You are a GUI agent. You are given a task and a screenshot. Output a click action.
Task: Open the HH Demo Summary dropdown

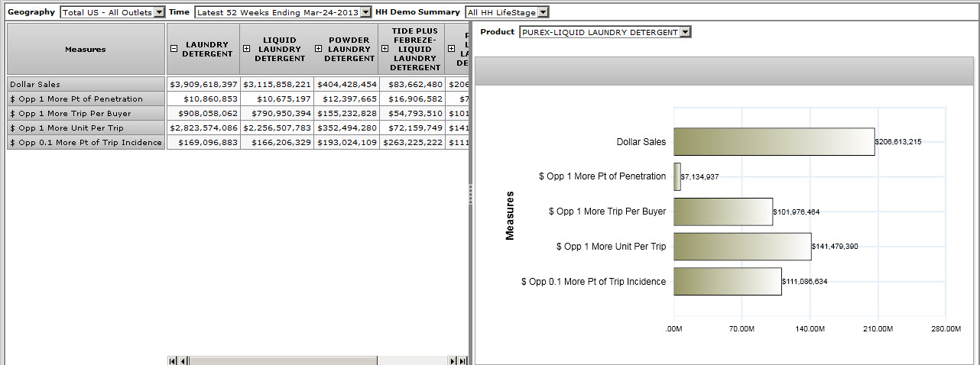pos(543,12)
